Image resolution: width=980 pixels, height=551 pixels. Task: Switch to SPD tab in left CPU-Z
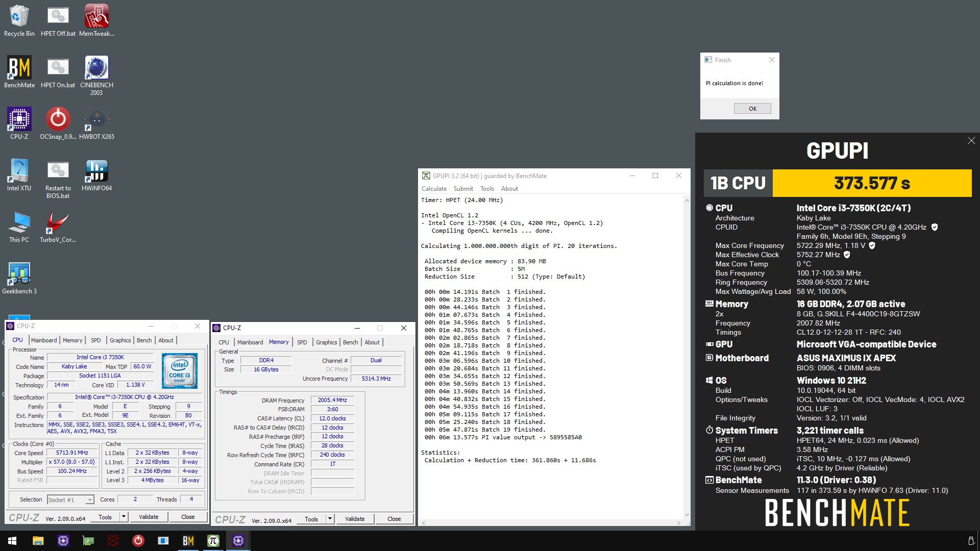[96, 340]
